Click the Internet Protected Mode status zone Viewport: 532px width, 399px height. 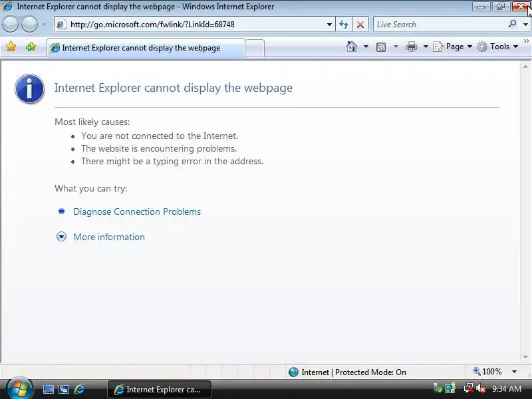point(347,372)
